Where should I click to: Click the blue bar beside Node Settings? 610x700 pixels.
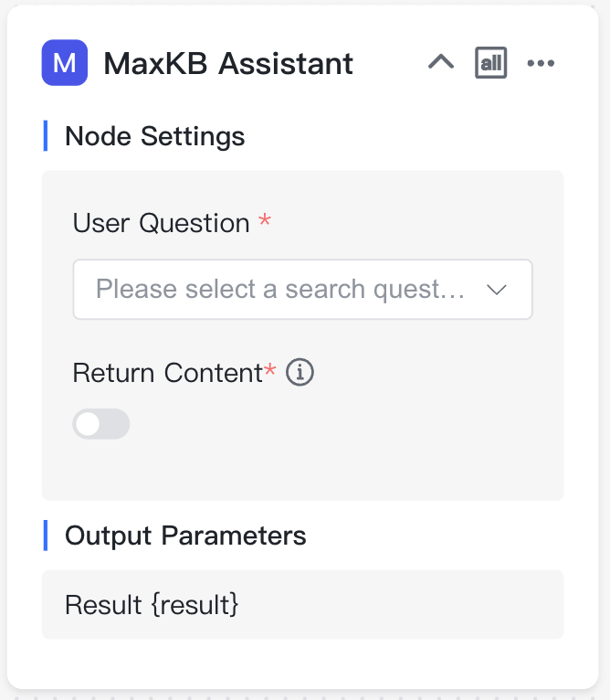click(x=46, y=136)
